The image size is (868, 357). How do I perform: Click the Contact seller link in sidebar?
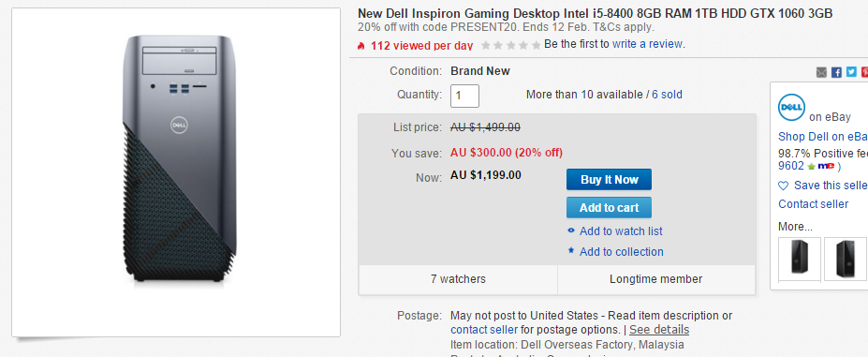click(x=813, y=204)
